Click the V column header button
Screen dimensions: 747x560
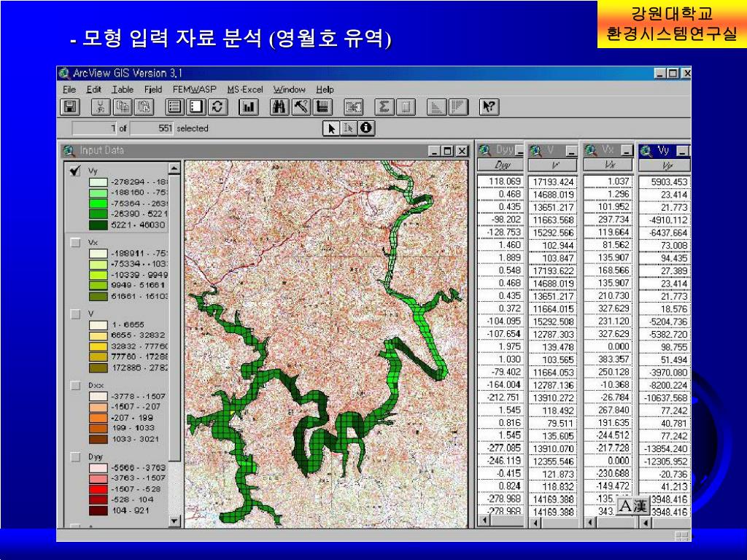pos(553,165)
